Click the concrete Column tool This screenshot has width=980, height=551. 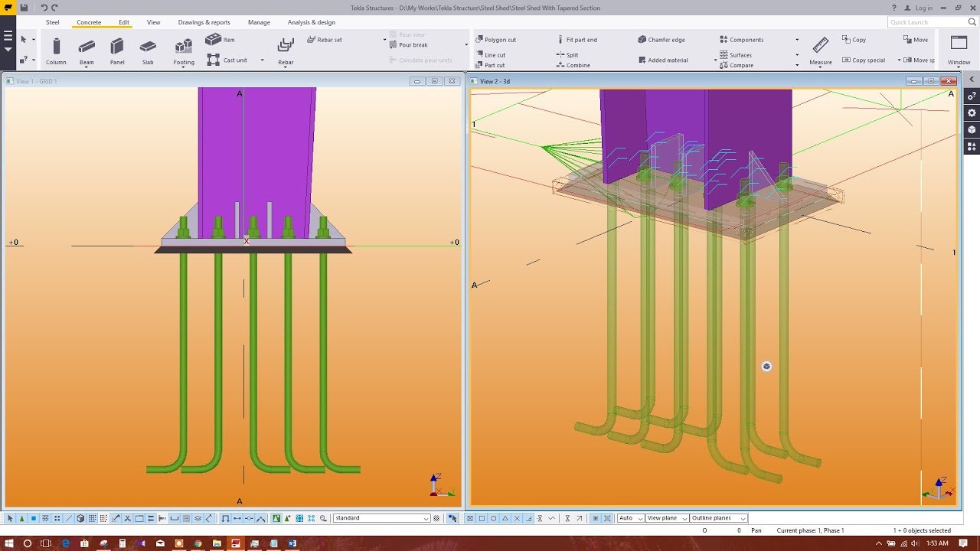(x=56, y=51)
